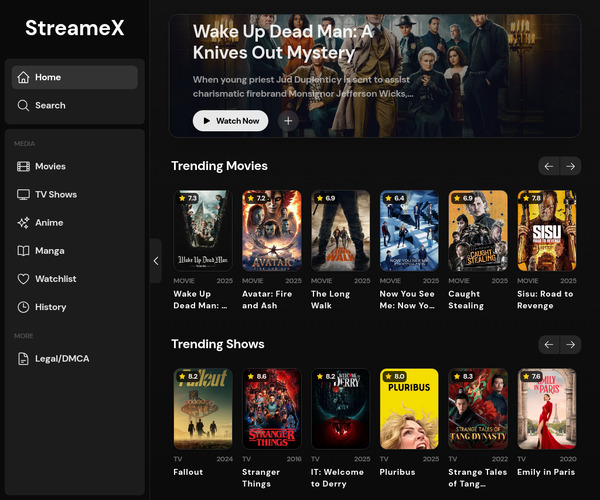
Task: Click the Trending Movies heading
Action: pyautogui.click(x=220, y=166)
